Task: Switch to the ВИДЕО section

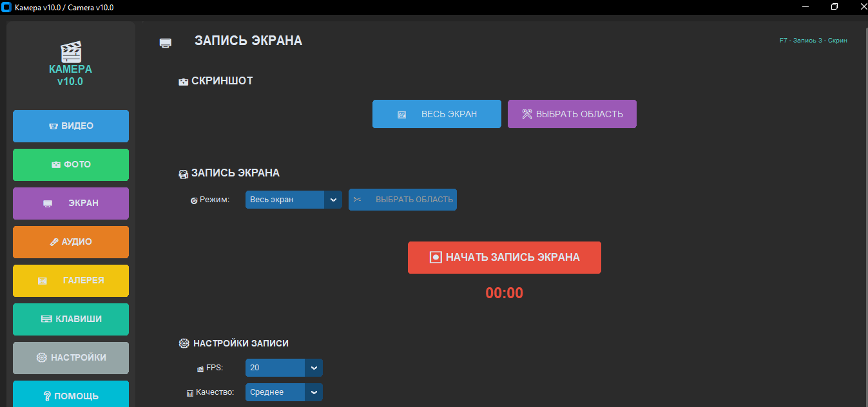Action: coord(71,126)
